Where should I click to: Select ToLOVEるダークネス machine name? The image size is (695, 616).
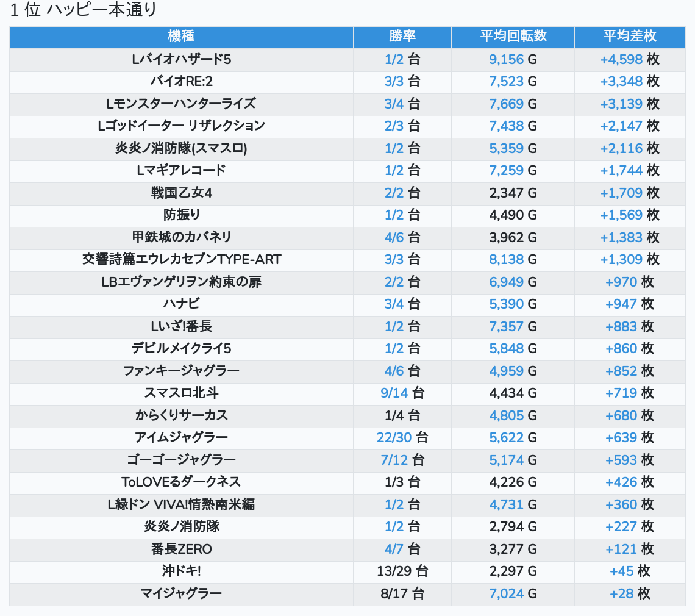[181, 482]
